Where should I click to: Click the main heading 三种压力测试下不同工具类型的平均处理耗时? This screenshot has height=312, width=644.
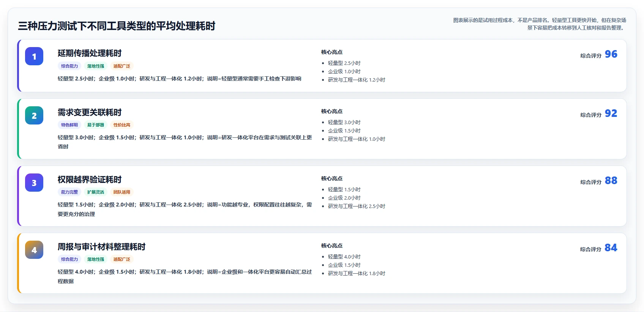click(117, 26)
